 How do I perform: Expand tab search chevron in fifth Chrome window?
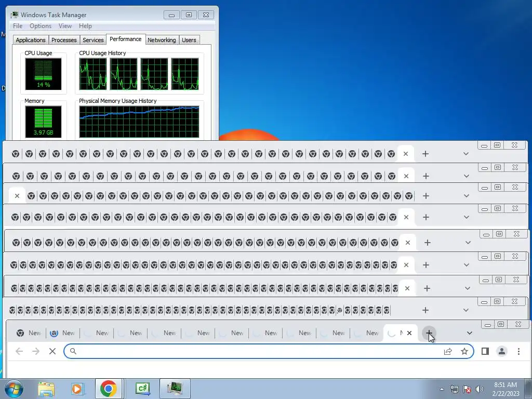pos(468,243)
